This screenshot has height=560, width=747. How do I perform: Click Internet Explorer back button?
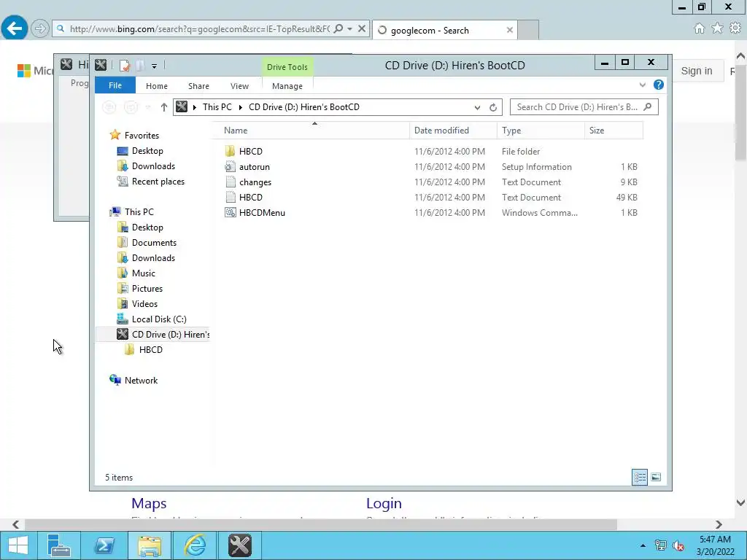[x=15, y=28]
